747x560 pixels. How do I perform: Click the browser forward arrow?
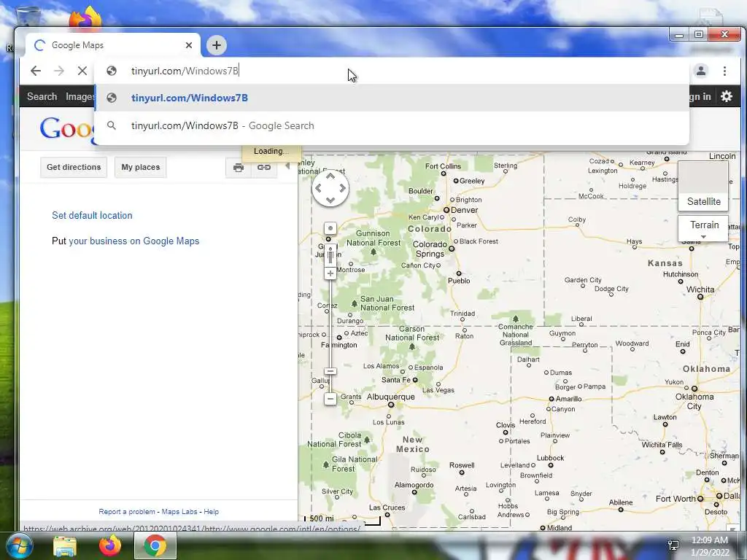[x=59, y=71]
